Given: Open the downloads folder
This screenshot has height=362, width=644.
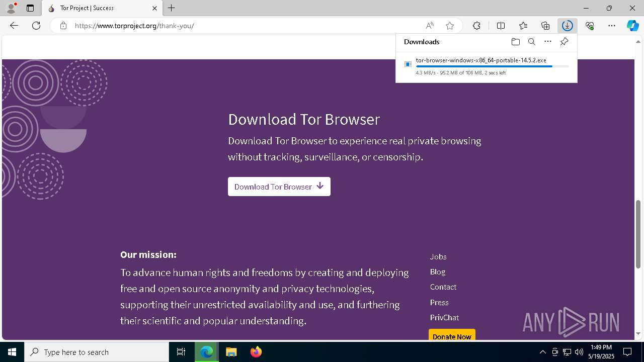Looking at the screenshot, I should point(515,42).
